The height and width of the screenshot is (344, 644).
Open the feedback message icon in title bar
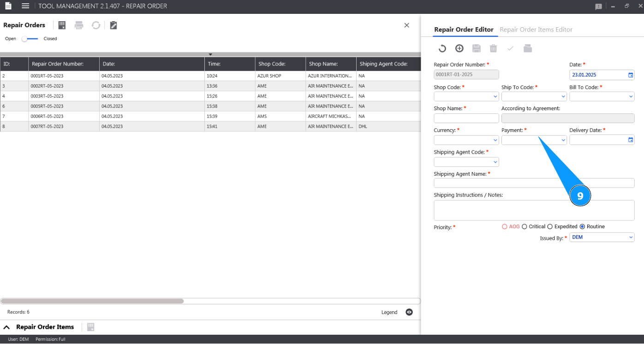pyautogui.click(x=598, y=6)
